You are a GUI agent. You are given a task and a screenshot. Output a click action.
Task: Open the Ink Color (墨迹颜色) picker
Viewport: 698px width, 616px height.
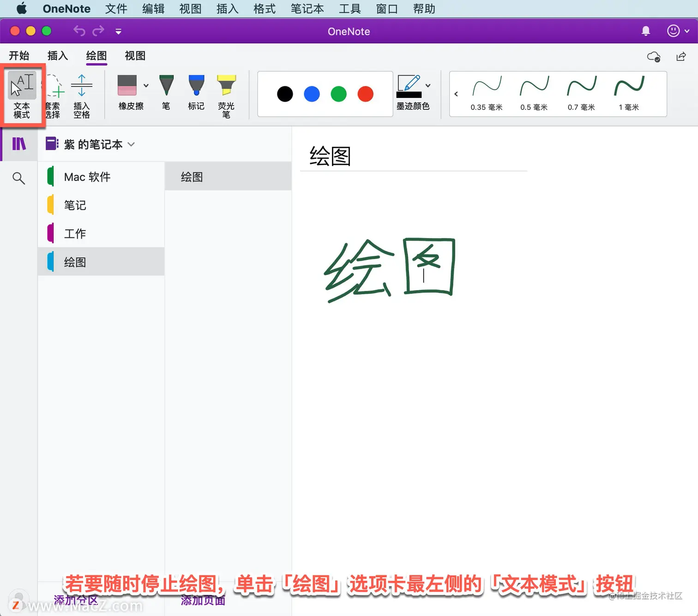[x=409, y=92]
